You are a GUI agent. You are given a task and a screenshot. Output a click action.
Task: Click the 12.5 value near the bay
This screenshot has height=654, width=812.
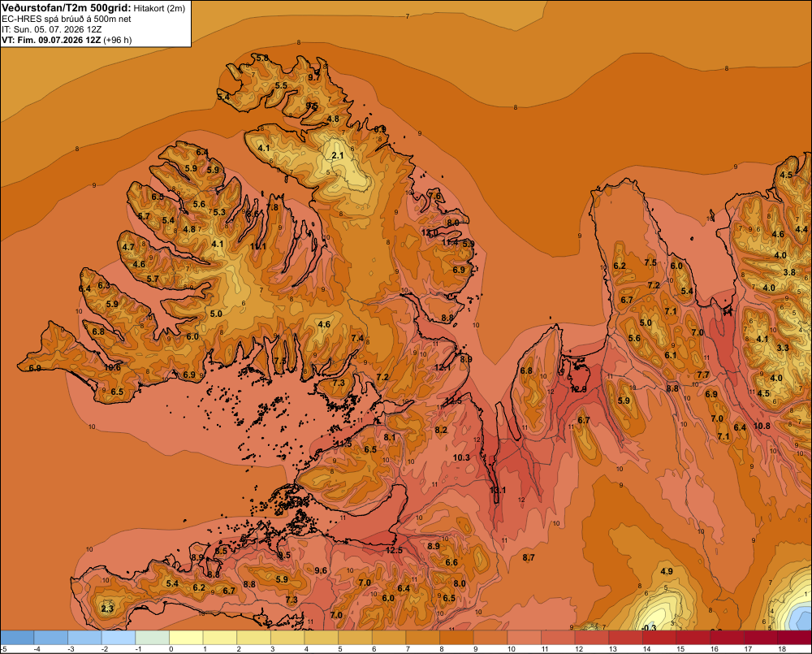click(x=394, y=550)
